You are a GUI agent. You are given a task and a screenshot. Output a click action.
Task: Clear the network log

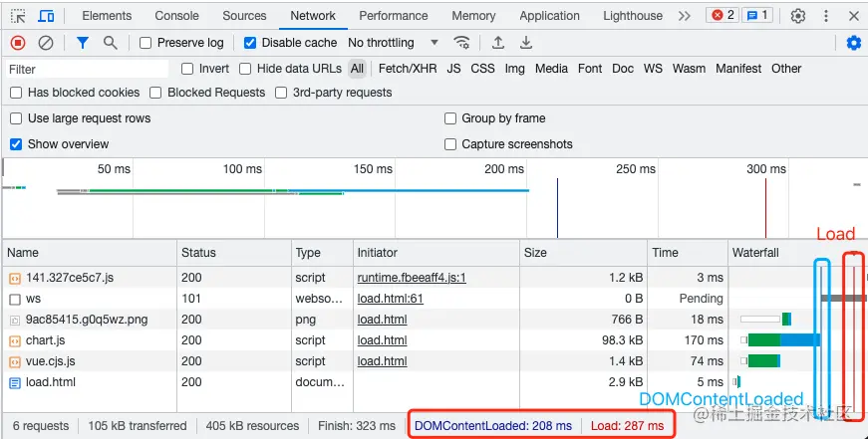pyautogui.click(x=46, y=43)
